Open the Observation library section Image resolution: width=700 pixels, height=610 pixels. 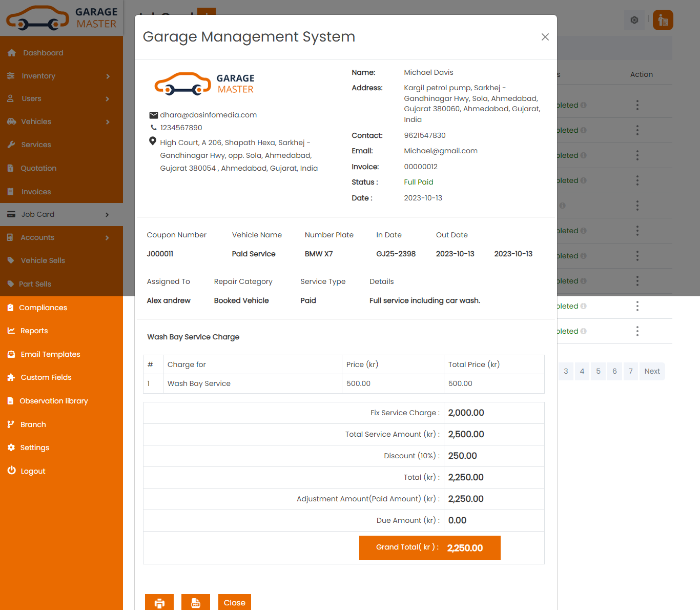coord(54,401)
